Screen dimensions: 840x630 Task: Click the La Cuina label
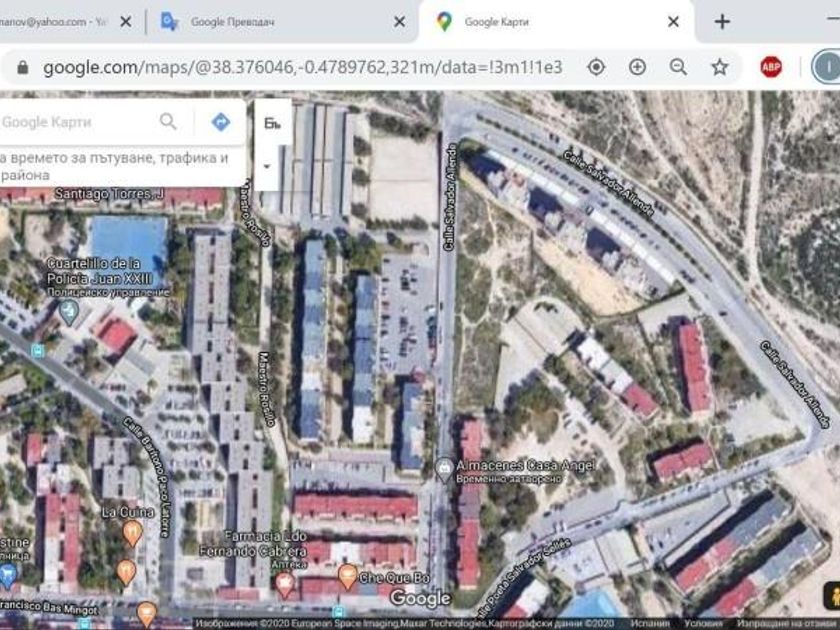click(128, 513)
